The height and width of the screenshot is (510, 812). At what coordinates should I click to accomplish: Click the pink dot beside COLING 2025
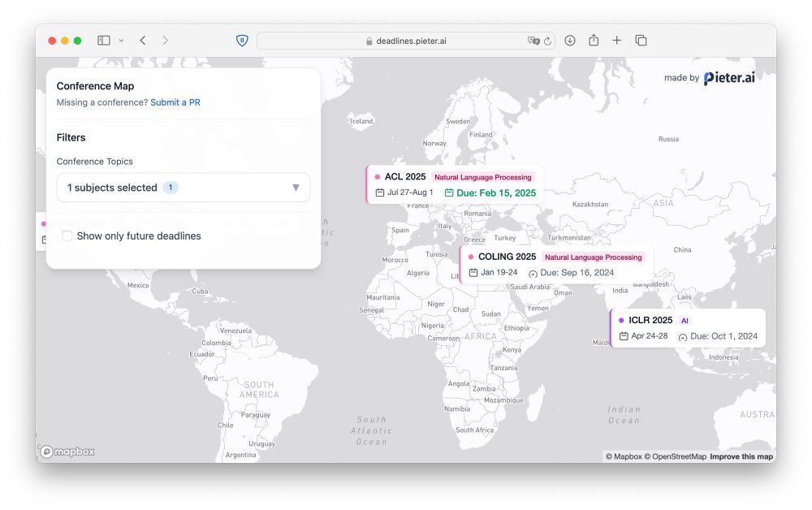click(x=471, y=257)
